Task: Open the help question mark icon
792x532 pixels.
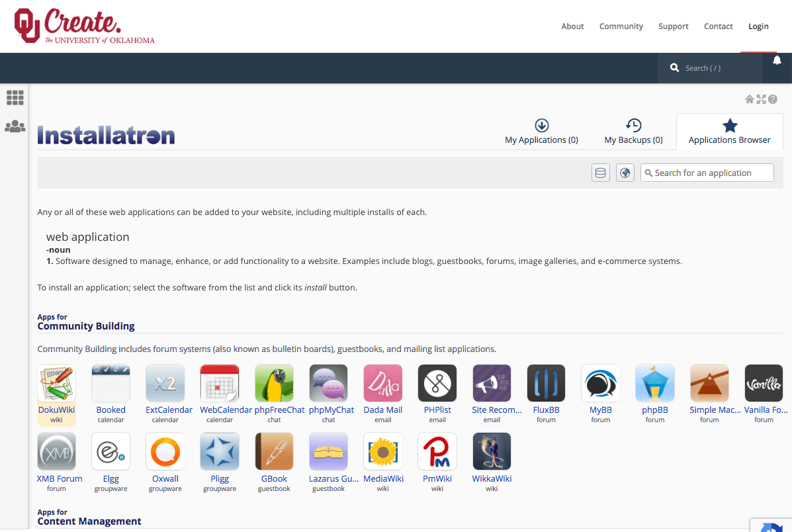Action: [x=773, y=99]
